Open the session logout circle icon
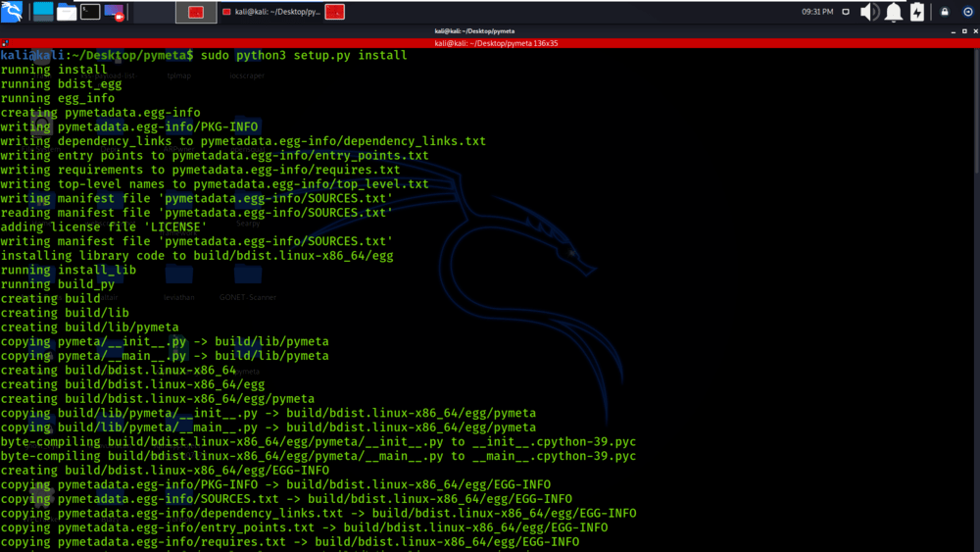Image resolution: width=980 pixels, height=552 pixels. pyautogui.click(x=967, y=12)
